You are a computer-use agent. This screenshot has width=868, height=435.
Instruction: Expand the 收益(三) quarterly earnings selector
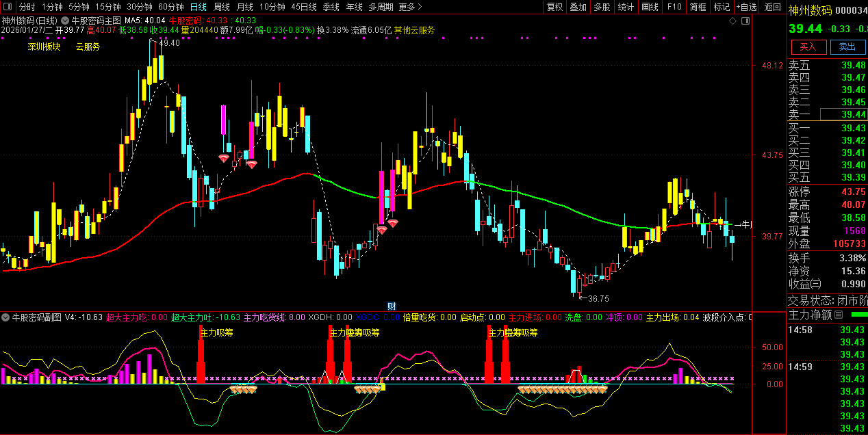pos(804,284)
